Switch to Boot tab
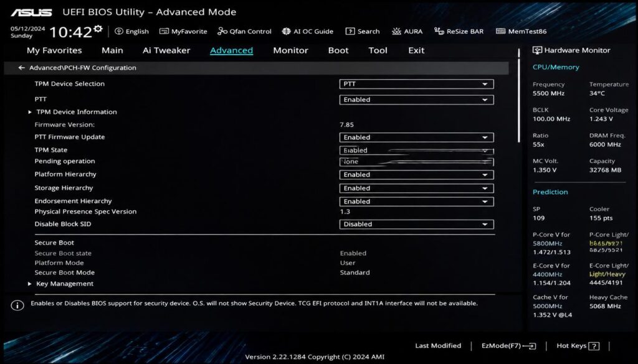Image resolution: width=638 pixels, height=364 pixels. coord(338,50)
